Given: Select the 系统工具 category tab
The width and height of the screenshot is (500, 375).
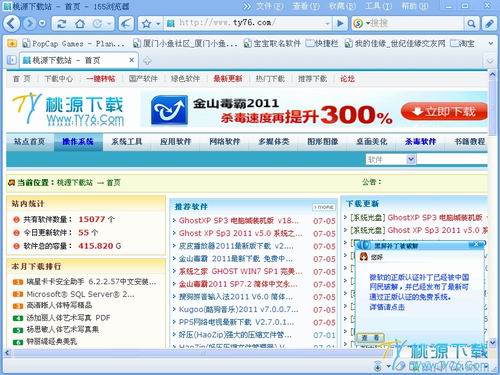Looking at the screenshot, I should coord(127,142).
